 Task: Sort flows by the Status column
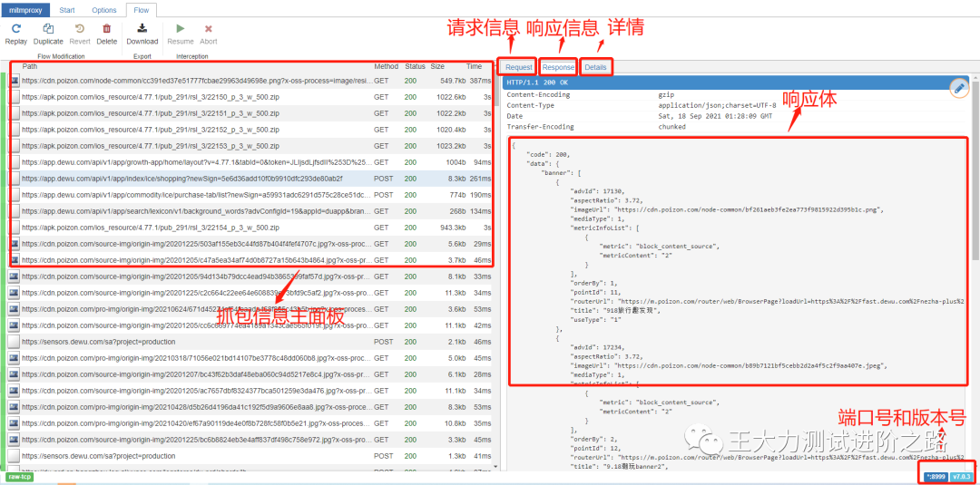(415, 66)
